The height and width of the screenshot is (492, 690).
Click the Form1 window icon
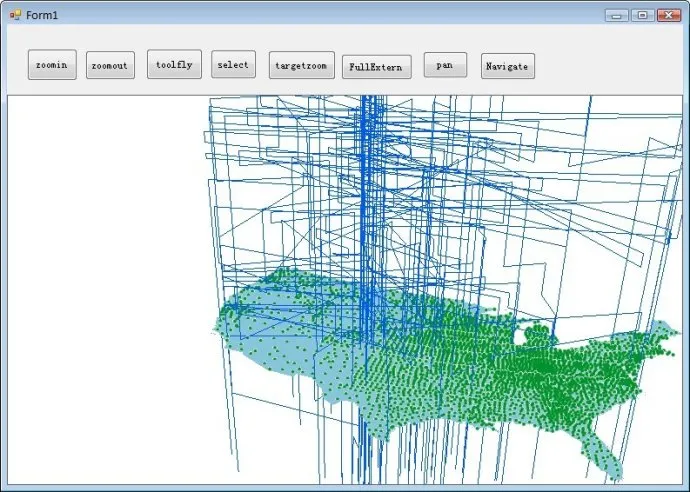(15, 15)
